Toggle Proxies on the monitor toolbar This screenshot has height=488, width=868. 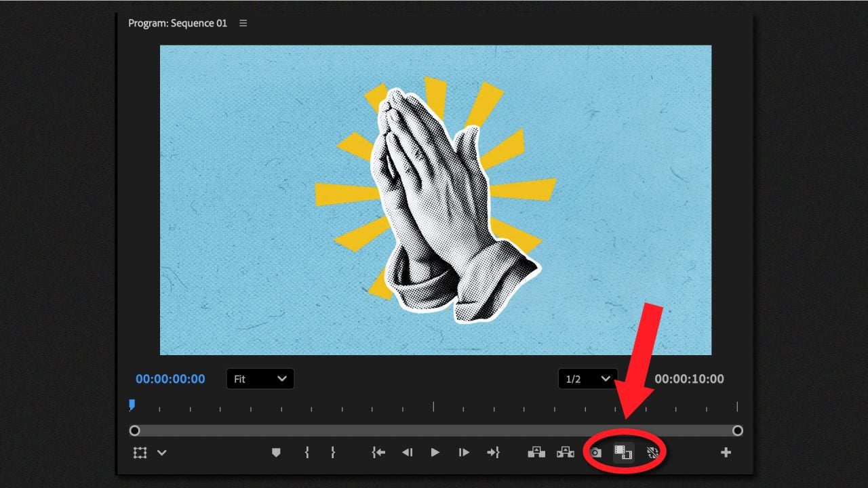[x=653, y=452]
